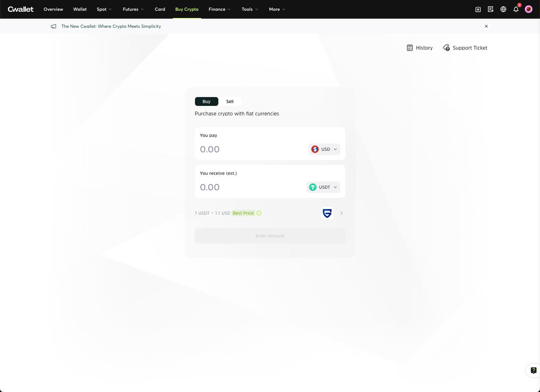Viewport: 540px width, 392px height.
Task: Open notifications bell icon
Action: tap(516, 9)
